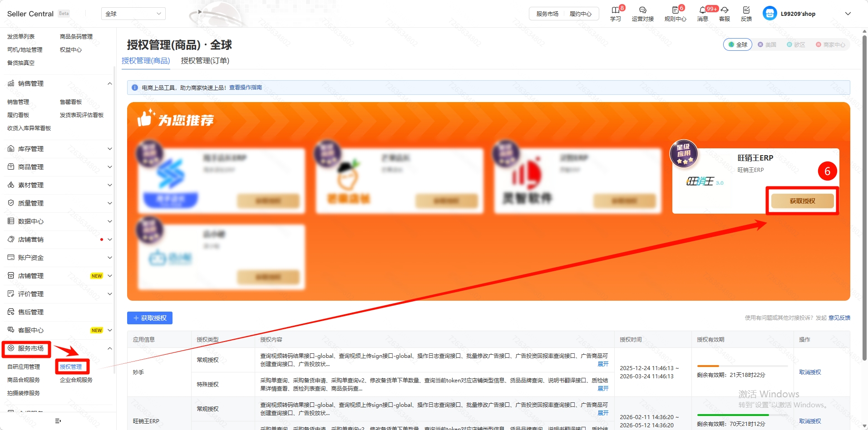Open 授权管理 in the sidebar menu
The width and height of the screenshot is (868, 430).
pyautogui.click(x=71, y=366)
